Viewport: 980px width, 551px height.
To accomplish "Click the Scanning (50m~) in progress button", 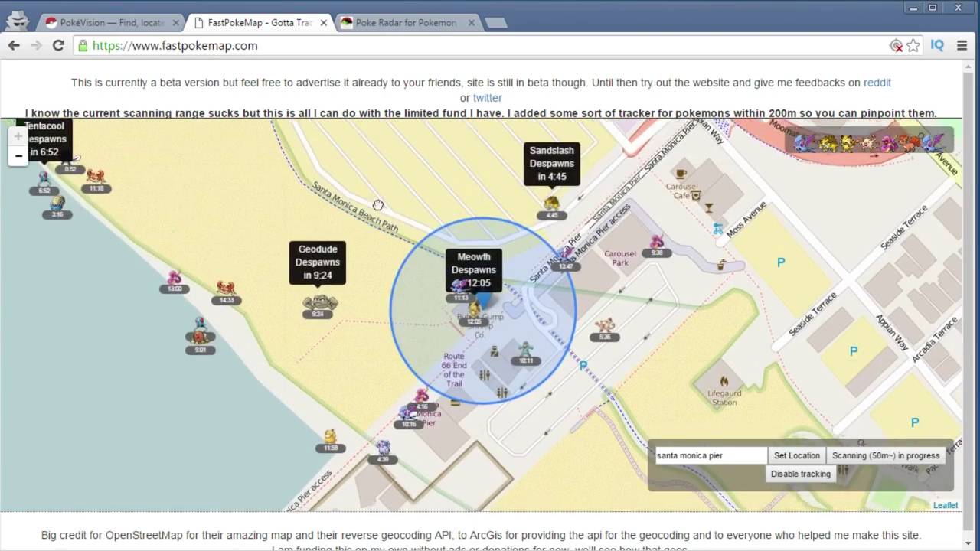I will (886, 455).
